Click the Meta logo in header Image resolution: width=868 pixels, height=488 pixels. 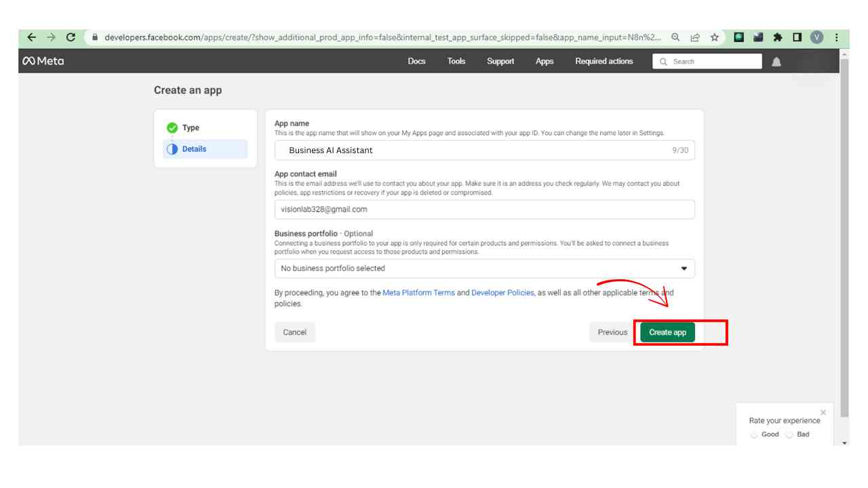point(43,61)
